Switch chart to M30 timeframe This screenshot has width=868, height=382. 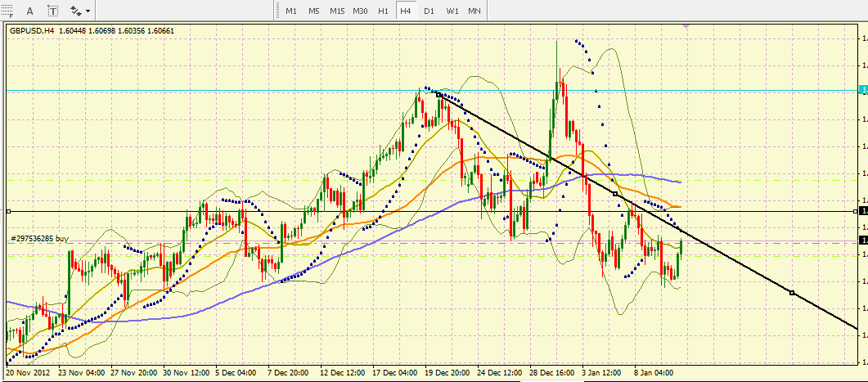361,11
